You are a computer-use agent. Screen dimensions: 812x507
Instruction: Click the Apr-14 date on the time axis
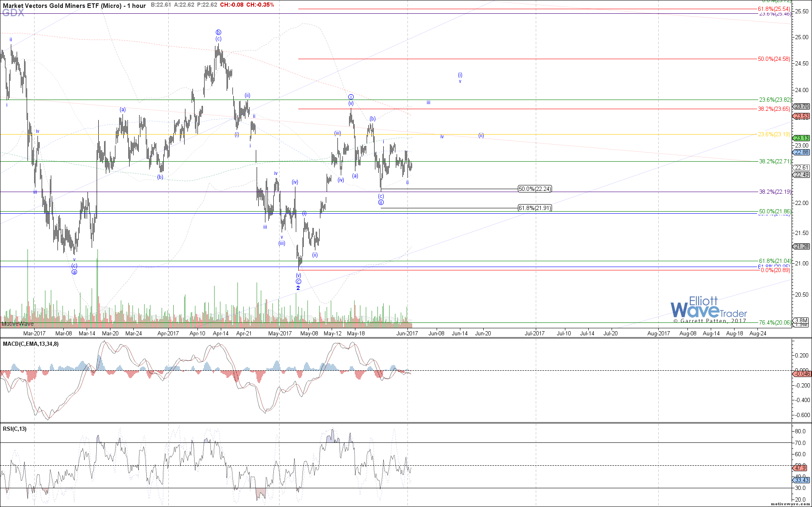coord(221,333)
